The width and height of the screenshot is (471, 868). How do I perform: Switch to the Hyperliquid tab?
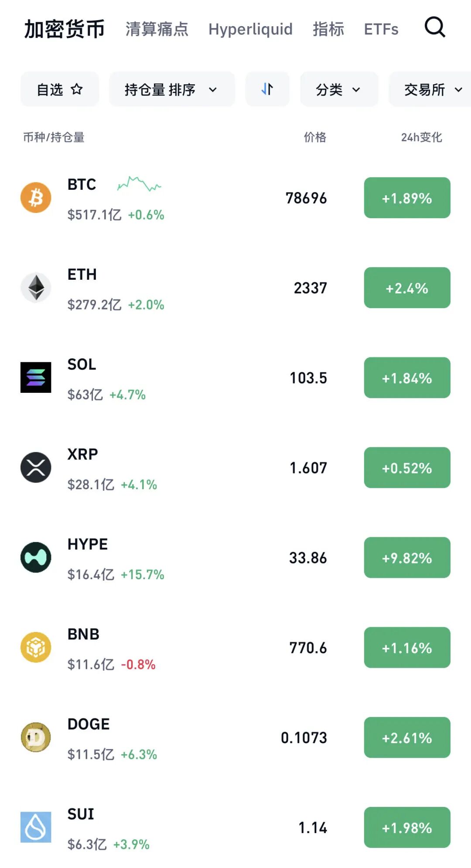[250, 29]
